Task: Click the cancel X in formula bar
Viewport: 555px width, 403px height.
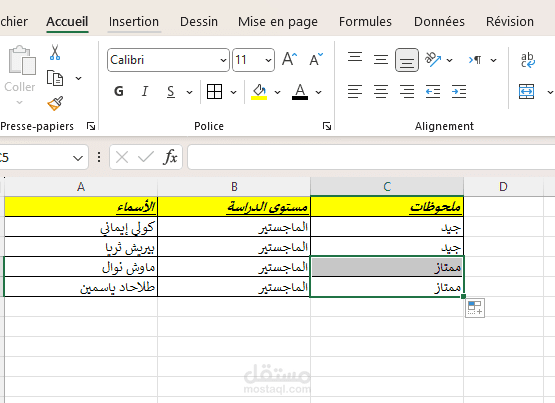Action: point(122,157)
